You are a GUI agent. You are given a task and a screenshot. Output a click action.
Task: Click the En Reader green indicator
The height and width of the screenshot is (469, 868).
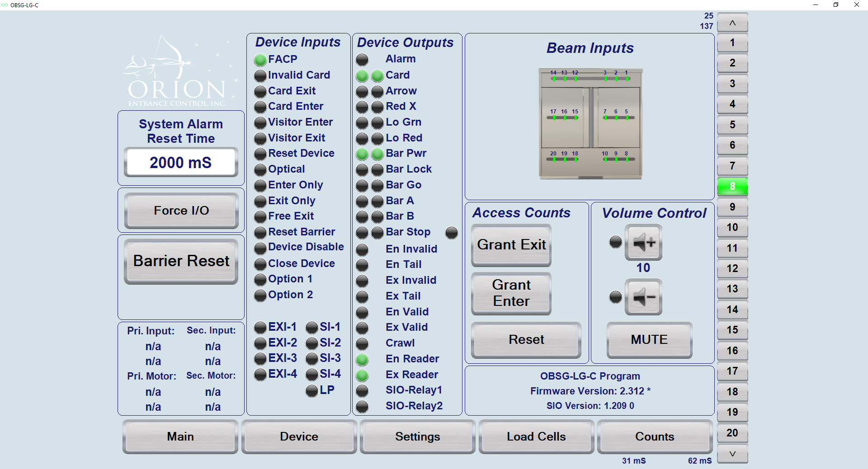pos(362,360)
